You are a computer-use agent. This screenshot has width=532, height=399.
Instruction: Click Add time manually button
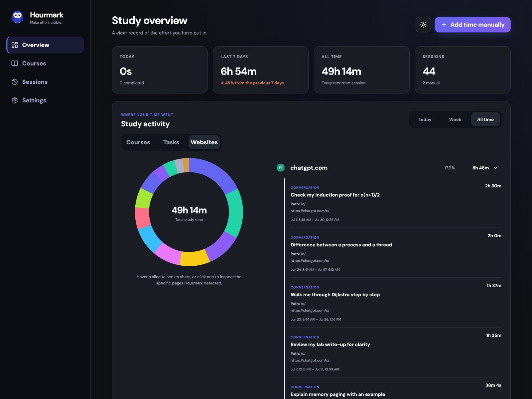coord(472,25)
